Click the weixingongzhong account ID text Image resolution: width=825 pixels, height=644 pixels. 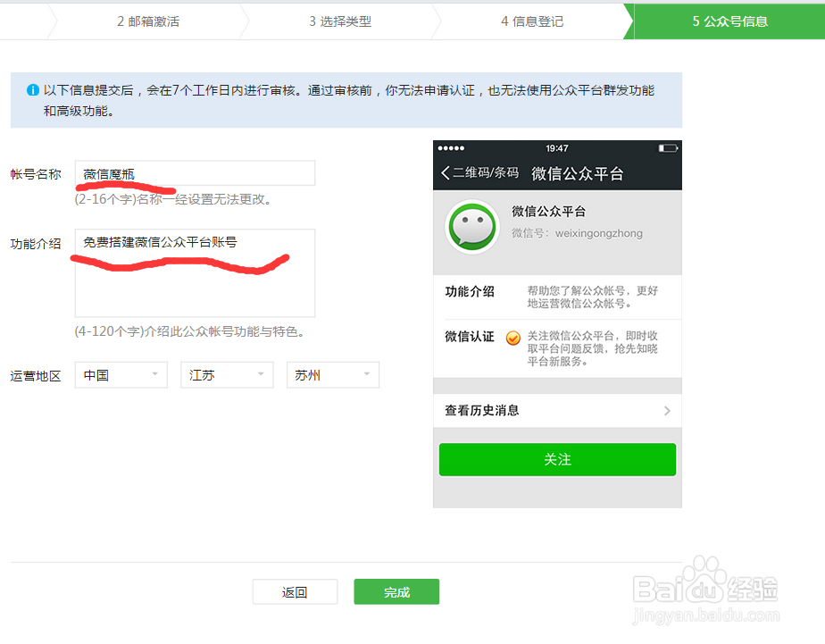tap(599, 233)
